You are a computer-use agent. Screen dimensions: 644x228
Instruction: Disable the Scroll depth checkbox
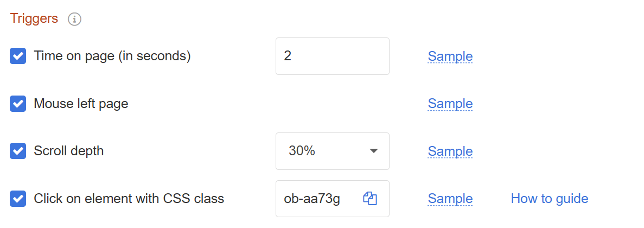18,151
